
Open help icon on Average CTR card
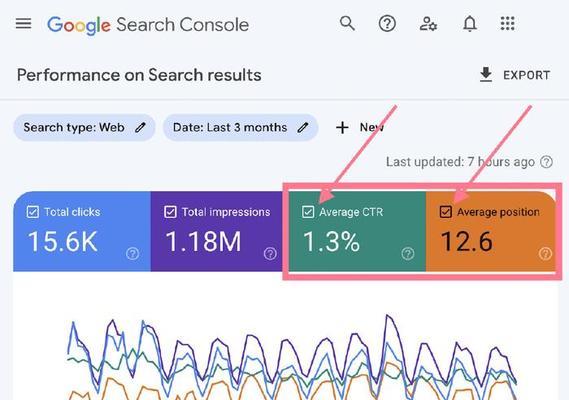[408, 253]
